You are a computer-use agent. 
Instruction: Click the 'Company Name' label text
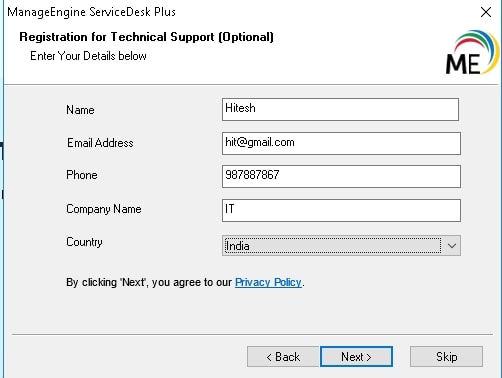coord(104,209)
